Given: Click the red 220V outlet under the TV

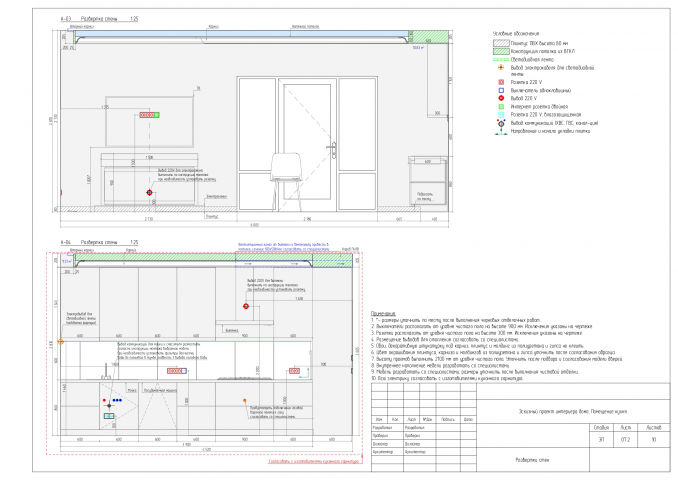Looking at the screenshot, I should (149, 192).
